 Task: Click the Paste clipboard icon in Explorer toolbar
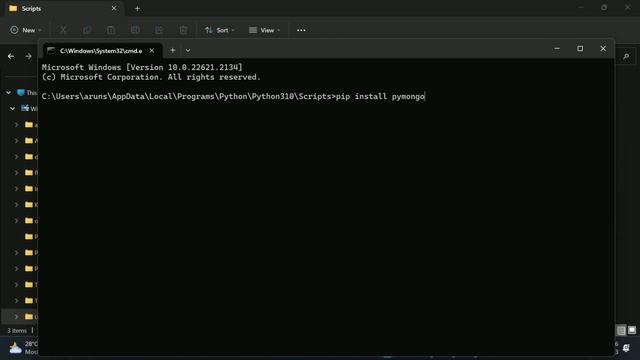pos(111,30)
